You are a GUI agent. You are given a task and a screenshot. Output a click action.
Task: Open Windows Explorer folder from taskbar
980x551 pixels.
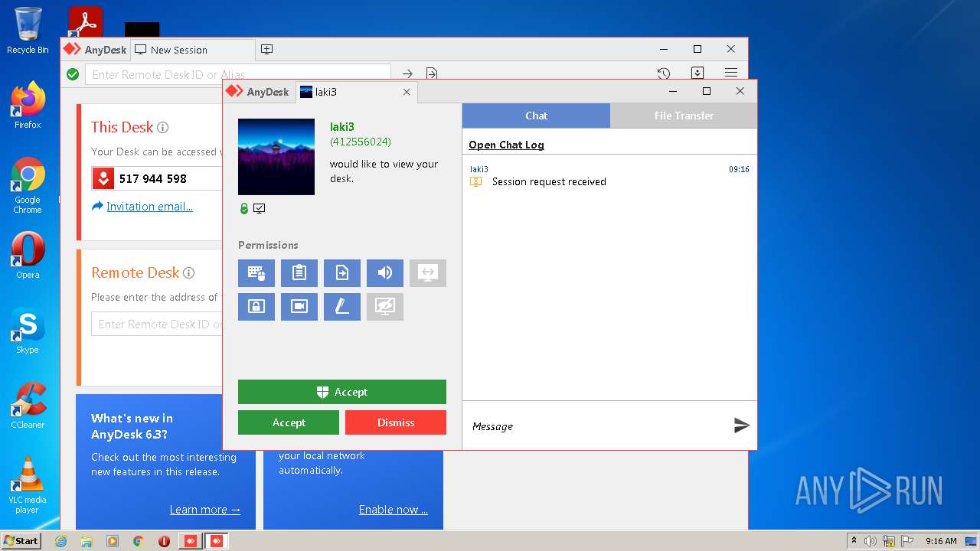pyautogui.click(x=87, y=541)
